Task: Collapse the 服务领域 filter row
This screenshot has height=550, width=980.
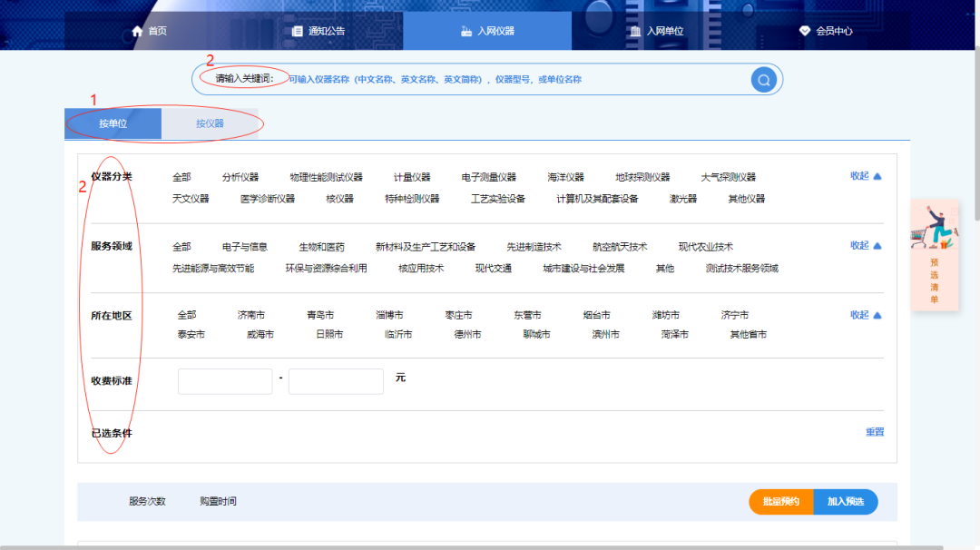Action: (866, 246)
